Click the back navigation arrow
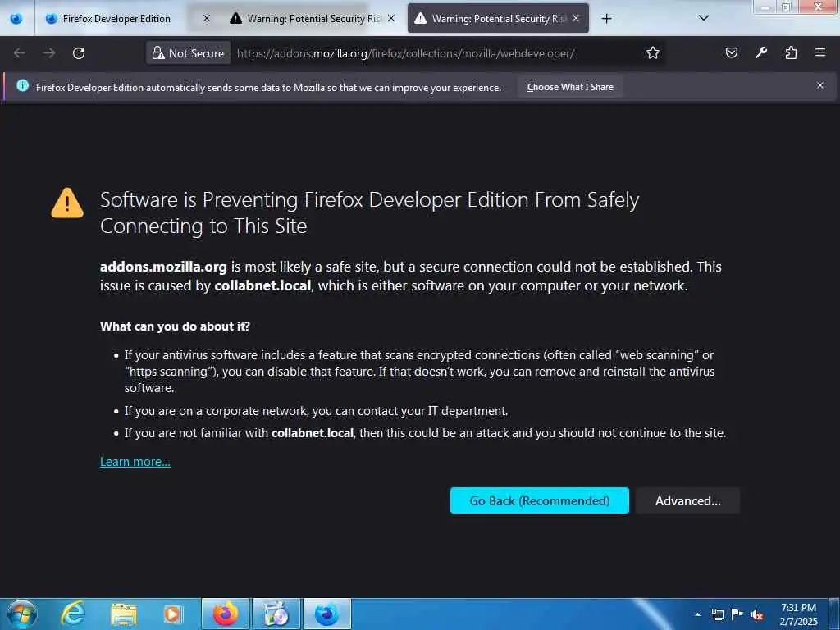The width and height of the screenshot is (840, 630). (x=20, y=53)
